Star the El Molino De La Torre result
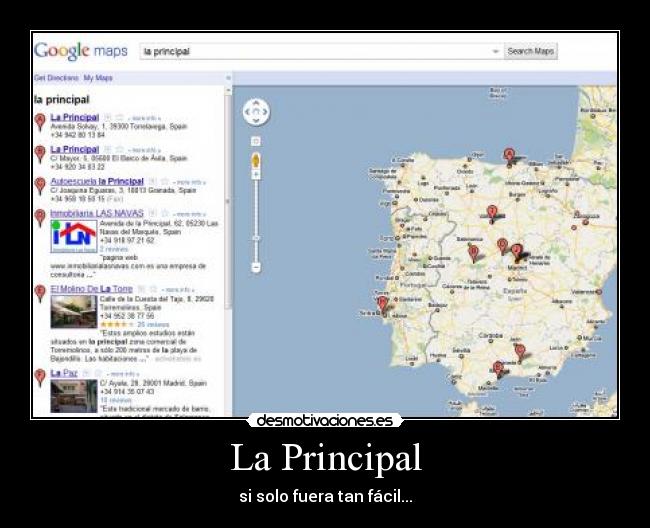Image resolution: width=650 pixels, height=528 pixels. click(153, 289)
